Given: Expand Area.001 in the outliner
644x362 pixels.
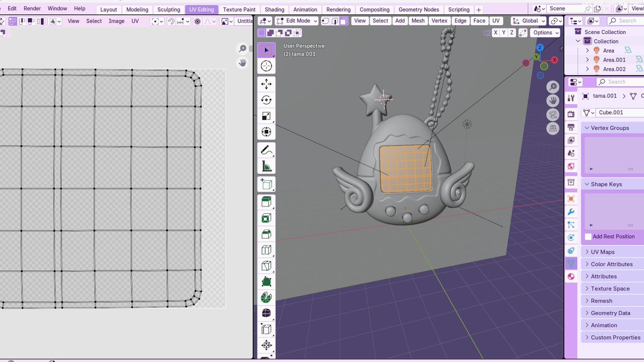Looking at the screenshot, I should coord(587,60).
